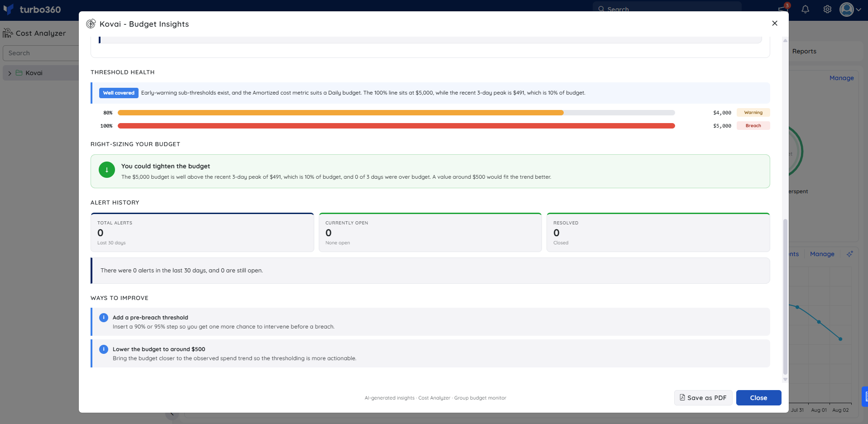Click the $5,000 threshold value

[x=722, y=126]
